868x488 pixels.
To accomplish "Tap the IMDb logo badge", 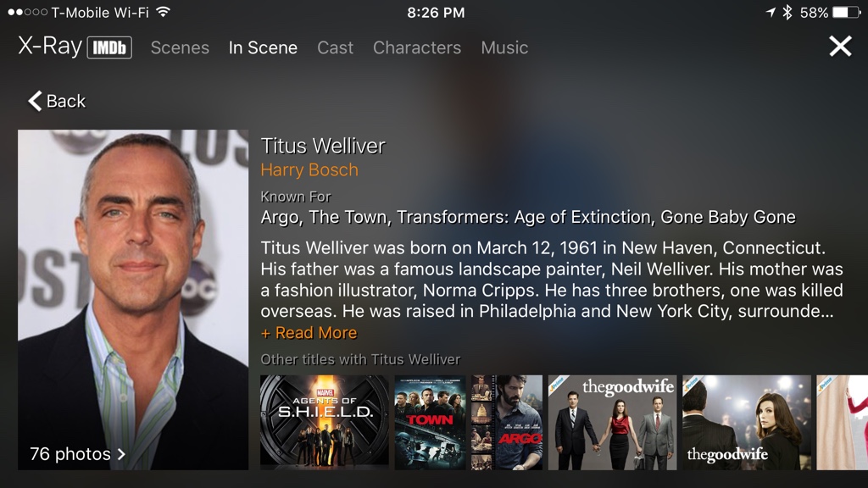I will [x=109, y=47].
